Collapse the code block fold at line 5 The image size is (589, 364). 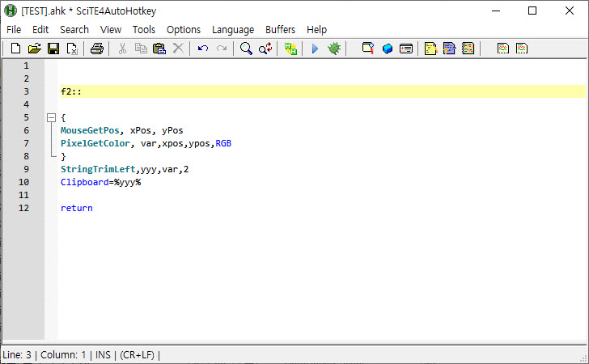pyautogui.click(x=51, y=118)
